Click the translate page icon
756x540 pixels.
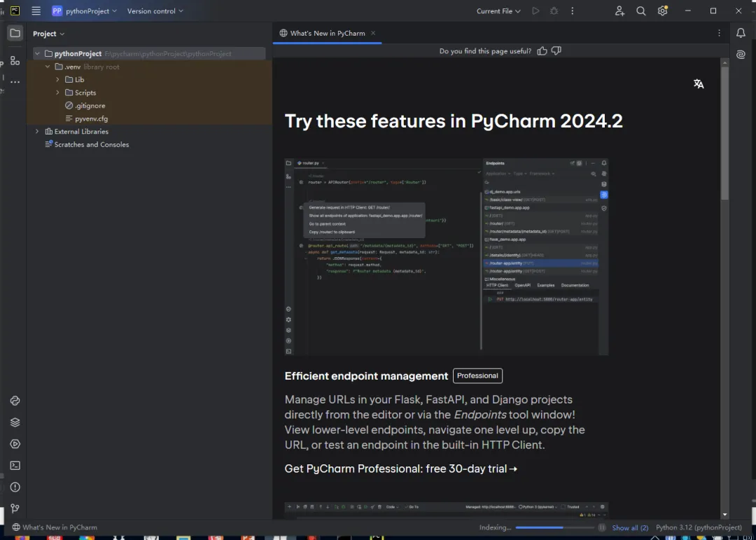(x=699, y=84)
